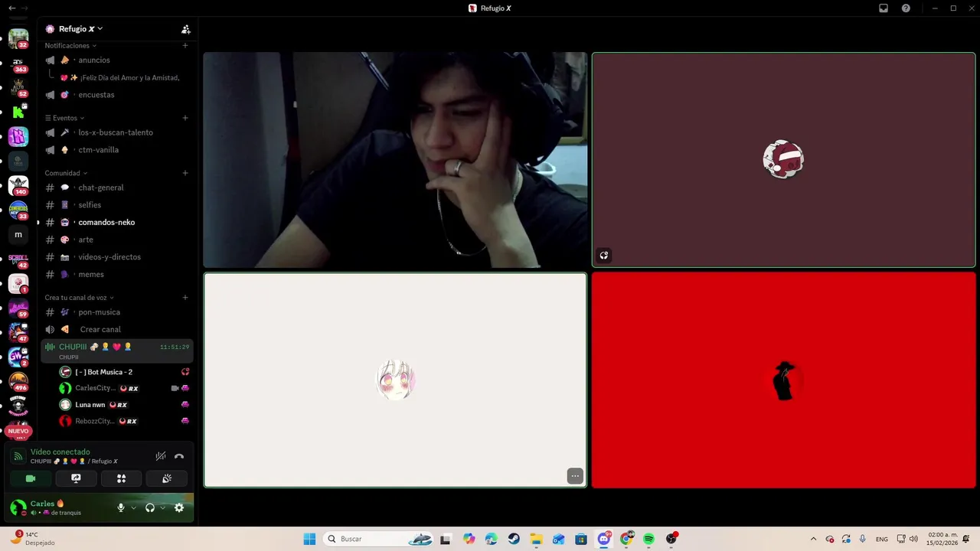Image resolution: width=980 pixels, height=551 pixels.
Task: Join the Crear canal voice channel
Action: pyautogui.click(x=116, y=329)
